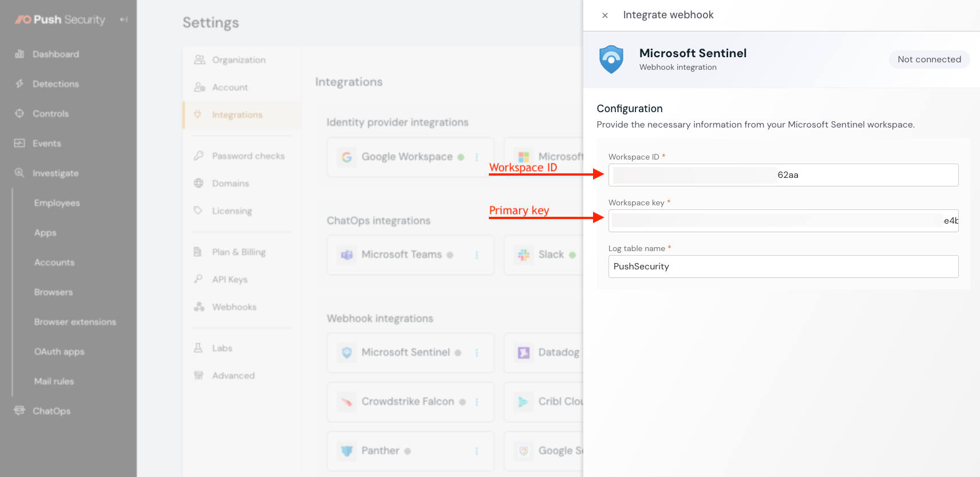Image resolution: width=980 pixels, height=477 pixels.
Task: Open the Dashboard page
Action: pyautogui.click(x=56, y=54)
